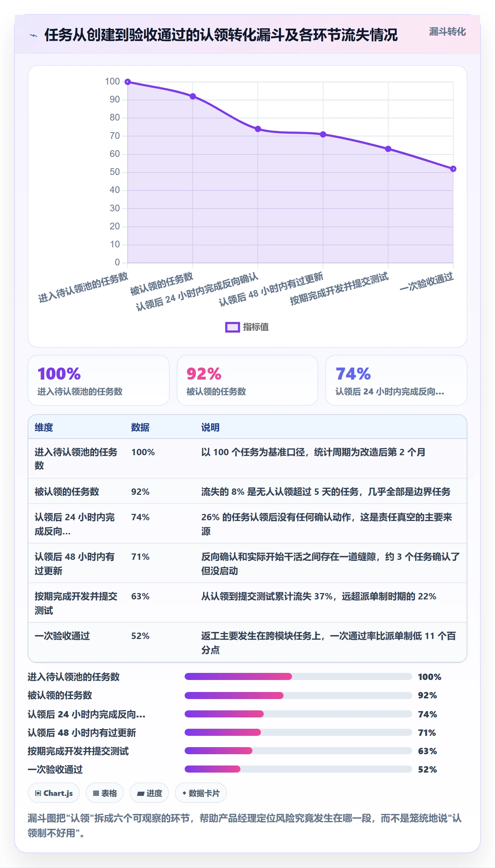Screen dimensions: 495x868
Task: Click the 数据卡片 tag chip
Action: (201, 793)
